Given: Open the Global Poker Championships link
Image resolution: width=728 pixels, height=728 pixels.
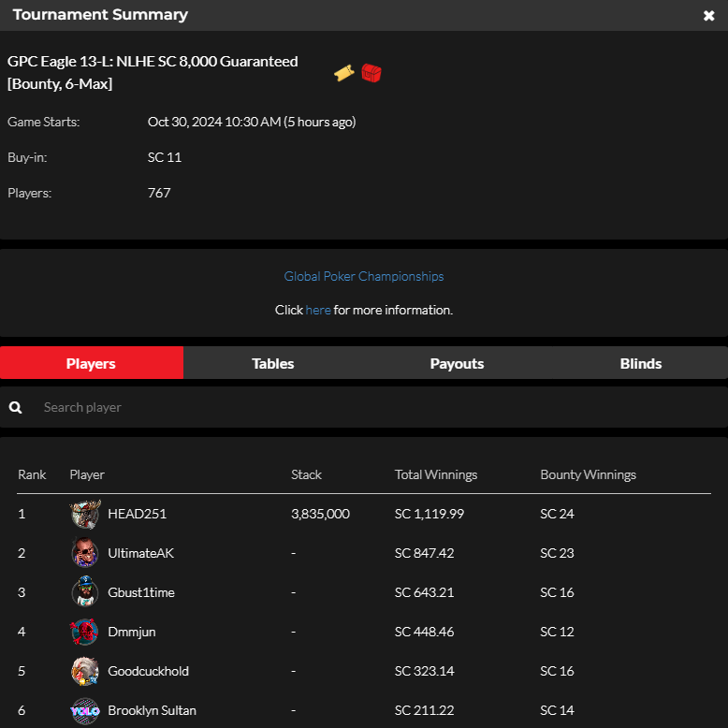Looking at the screenshot, I should [364, 276].
